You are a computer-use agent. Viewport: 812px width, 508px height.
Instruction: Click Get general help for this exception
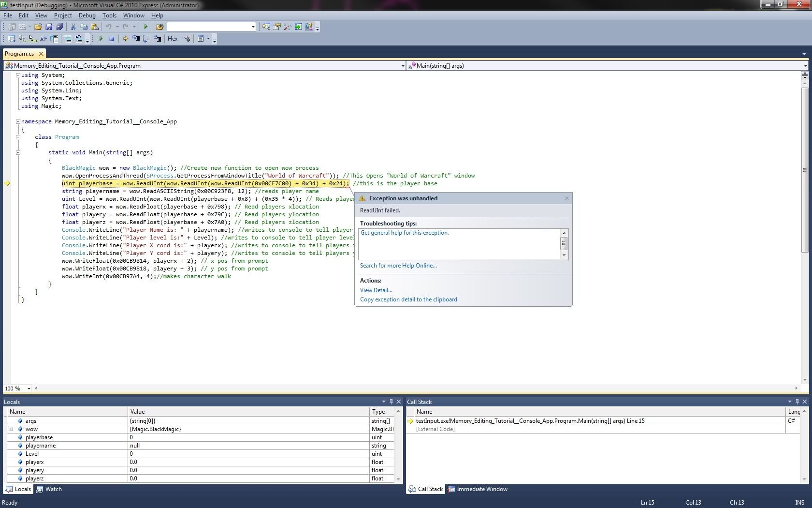[x=405, y=233]
